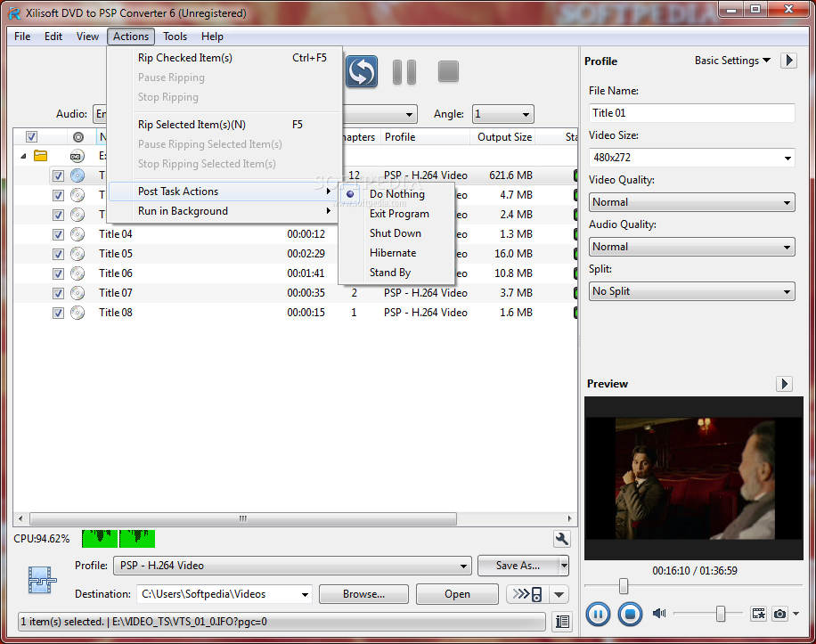The height and width of the screenshot is (644, 816).
Task: Click the log list icon in status bar
Action: (563, 621)
